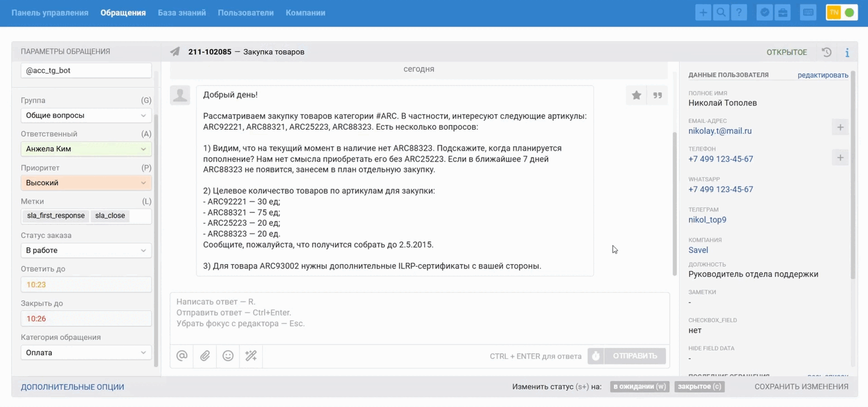Screen dimensions: 868x407
Task: Click the magic wand icon in reply toolbar
Action: 251,356
